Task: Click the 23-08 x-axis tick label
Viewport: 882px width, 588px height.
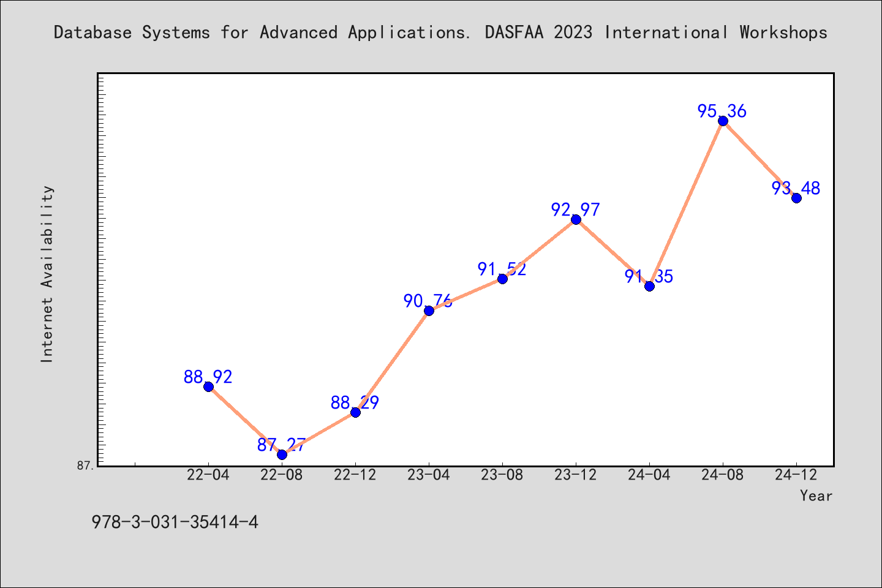Action: (x=502, y=475)
